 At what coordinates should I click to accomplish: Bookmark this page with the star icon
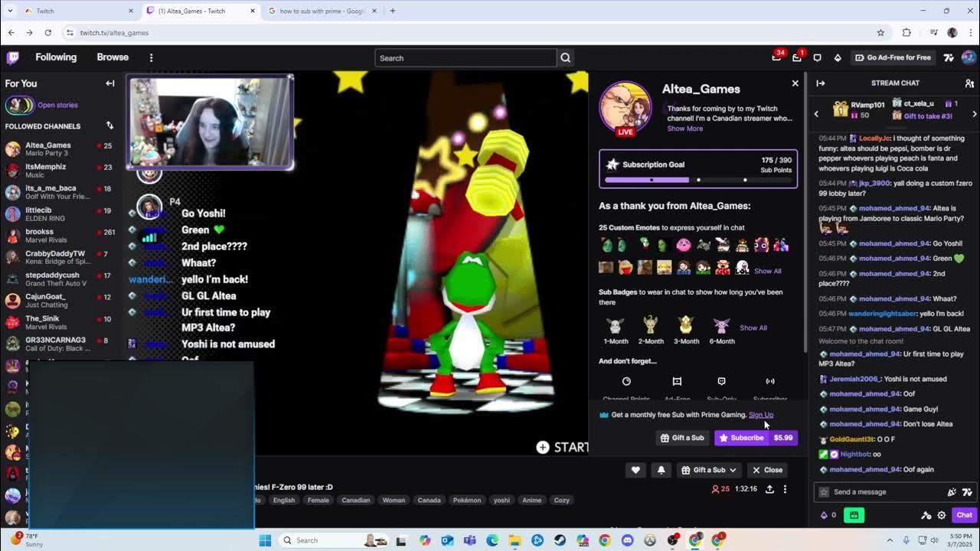point(880,33)
